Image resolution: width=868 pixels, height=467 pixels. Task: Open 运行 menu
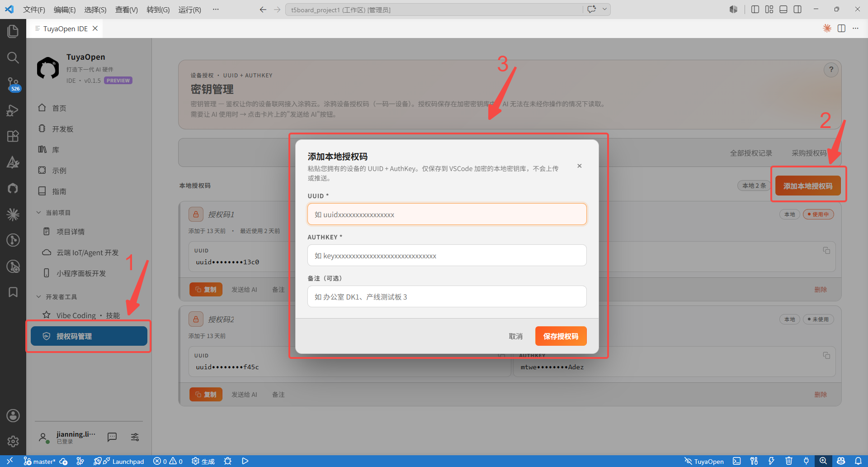(190, 10)
